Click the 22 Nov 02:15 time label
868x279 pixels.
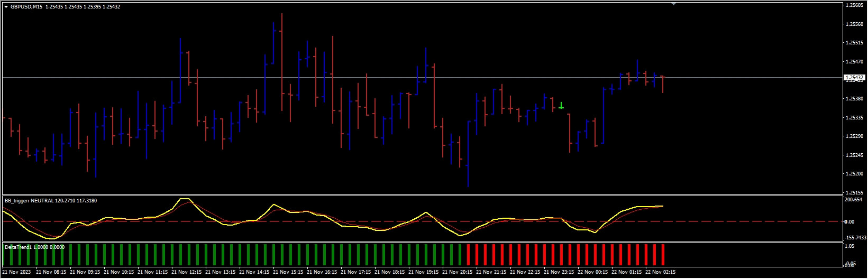coord(661,273)
